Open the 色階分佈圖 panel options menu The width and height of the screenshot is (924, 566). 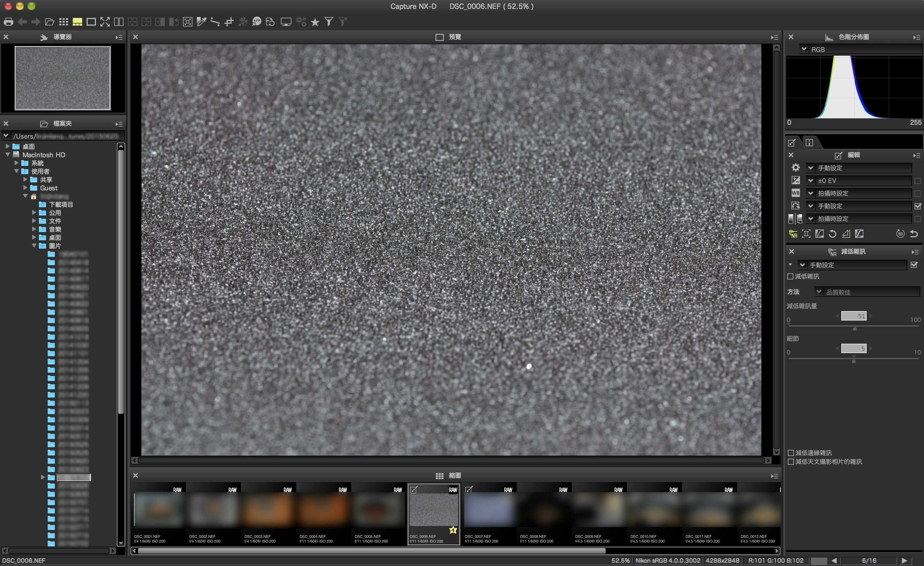[917, 37]
